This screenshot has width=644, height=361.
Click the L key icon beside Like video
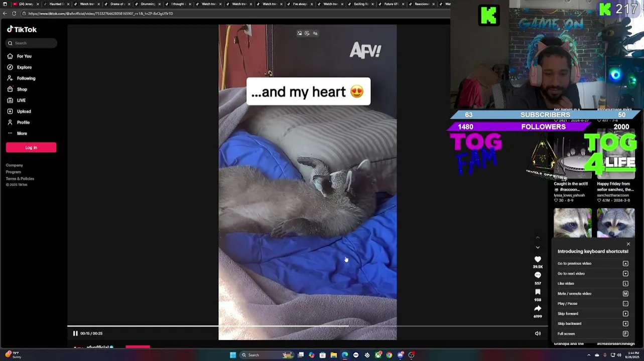[x=625, y=283]
